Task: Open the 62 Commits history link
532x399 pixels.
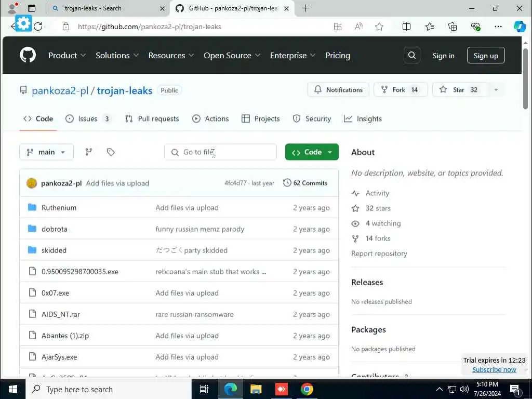Action: click(x=305, y=183)
